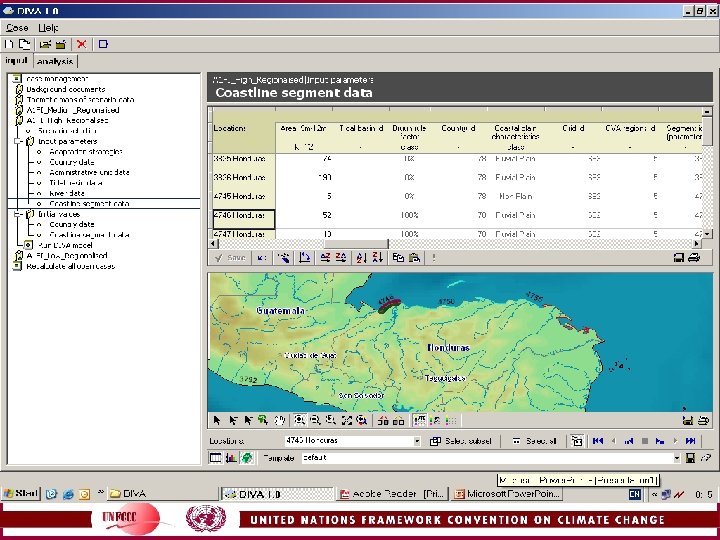The height and width of the screenshot is (540, 720).
Task: Open the Location dropdown showing 4745 Honduras
Action: (x=416, y=440)
